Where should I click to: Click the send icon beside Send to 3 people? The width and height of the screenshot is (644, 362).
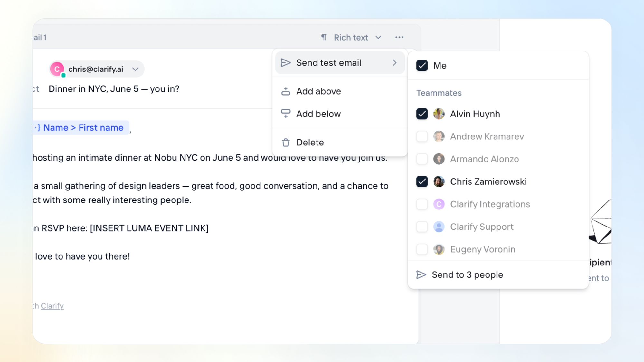[x=421, y=274]
